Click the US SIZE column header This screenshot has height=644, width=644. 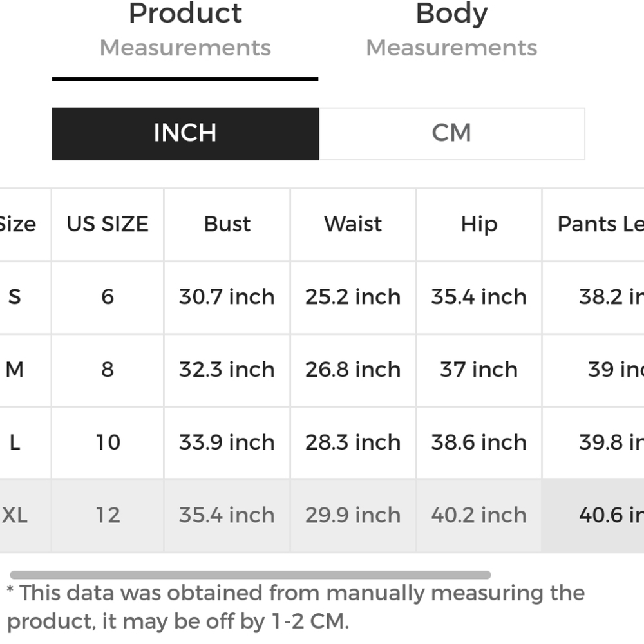click(x=108, y=224)
